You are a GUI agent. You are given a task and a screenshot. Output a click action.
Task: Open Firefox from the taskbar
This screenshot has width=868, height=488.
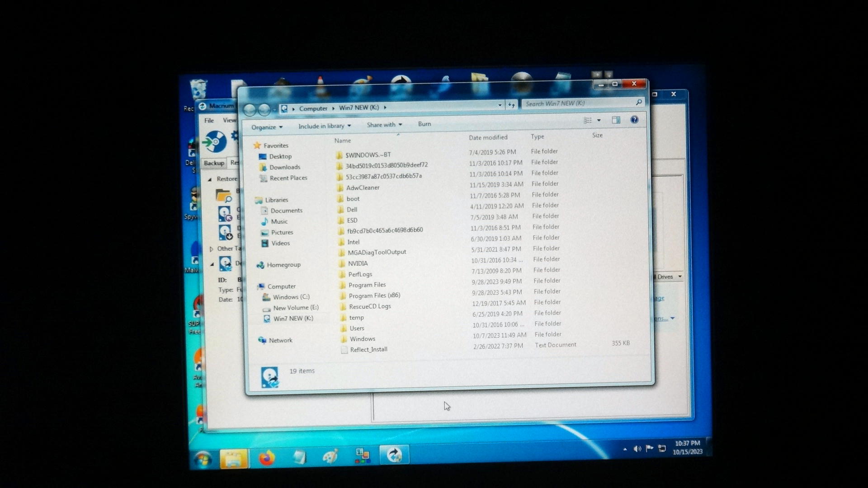coord(267,458)
